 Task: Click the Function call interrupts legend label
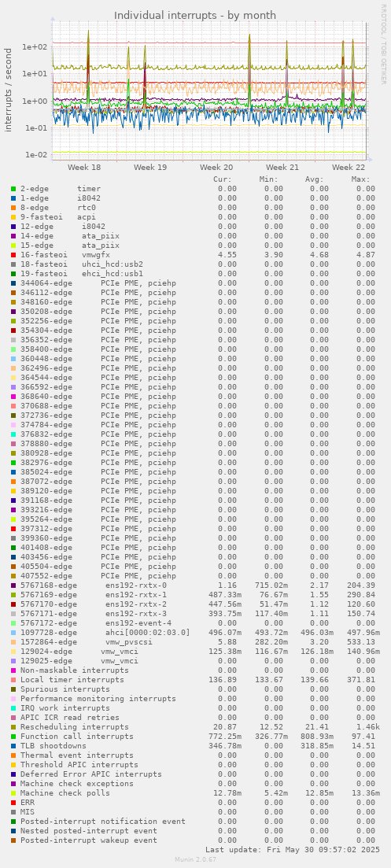tap(77, 737)
